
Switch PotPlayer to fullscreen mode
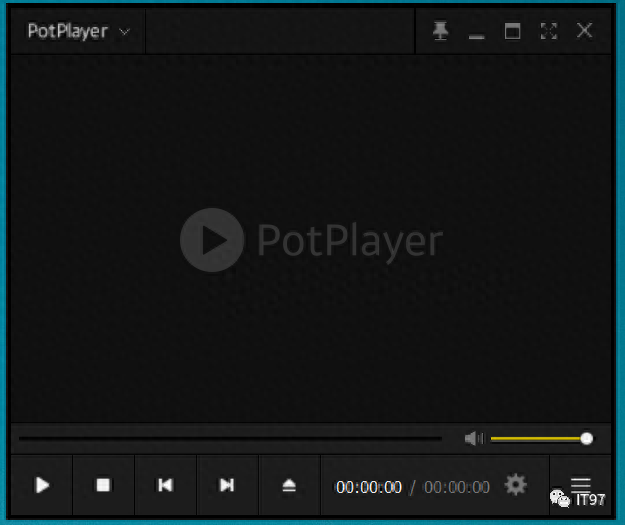pos(548,31)
